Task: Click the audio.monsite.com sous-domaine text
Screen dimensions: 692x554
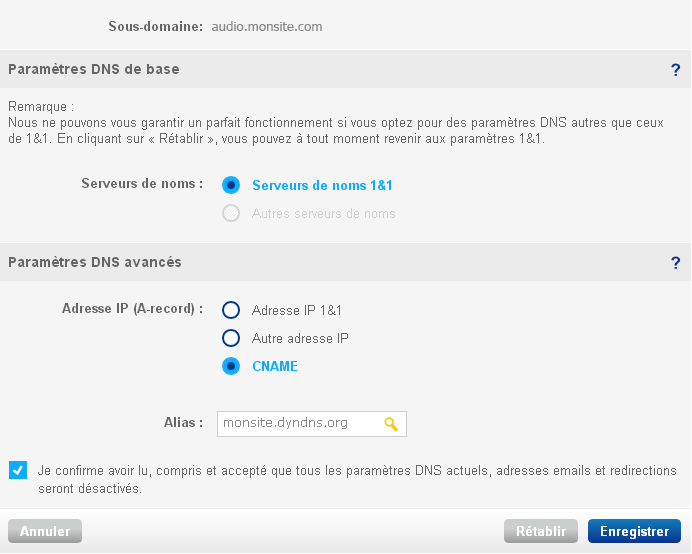Action: (267, 26)
